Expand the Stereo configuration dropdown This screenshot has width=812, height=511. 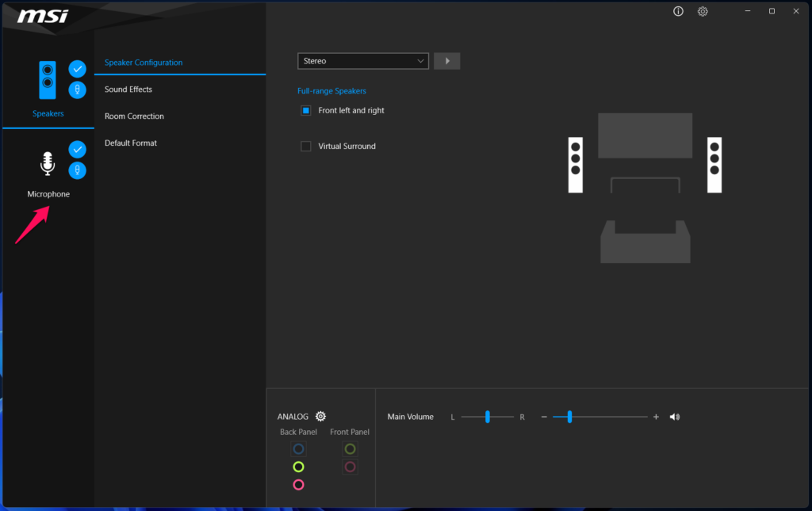coord(363,61)
